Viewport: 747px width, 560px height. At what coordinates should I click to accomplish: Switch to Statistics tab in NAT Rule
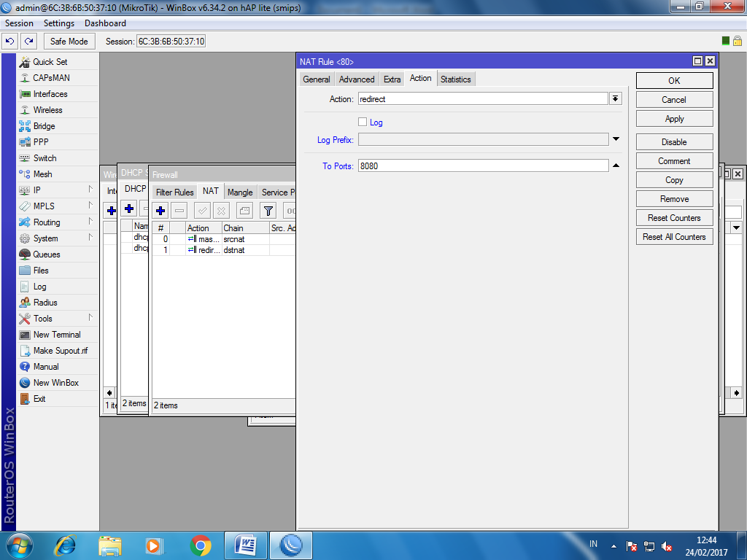455,79
